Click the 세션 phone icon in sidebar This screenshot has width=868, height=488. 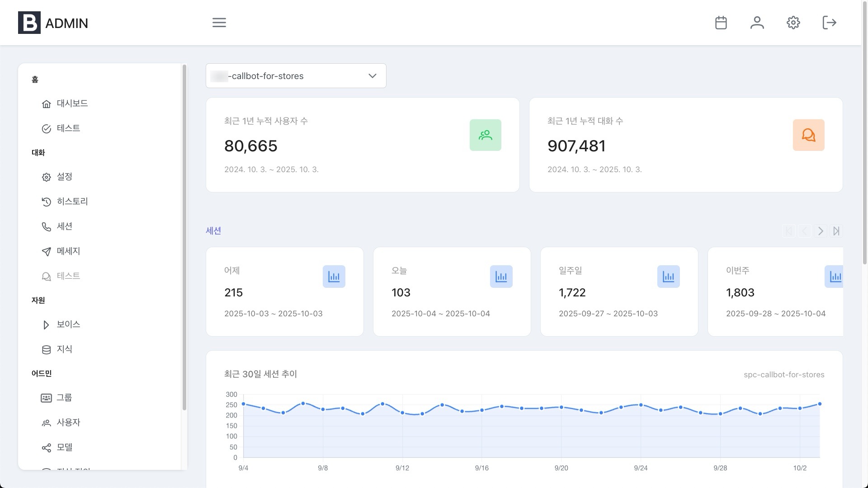47,226
